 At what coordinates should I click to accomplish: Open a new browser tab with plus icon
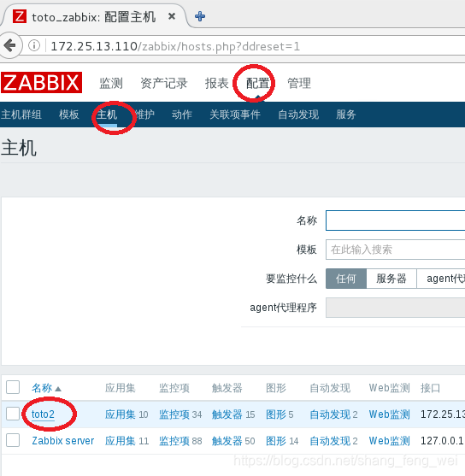point(200,16)
